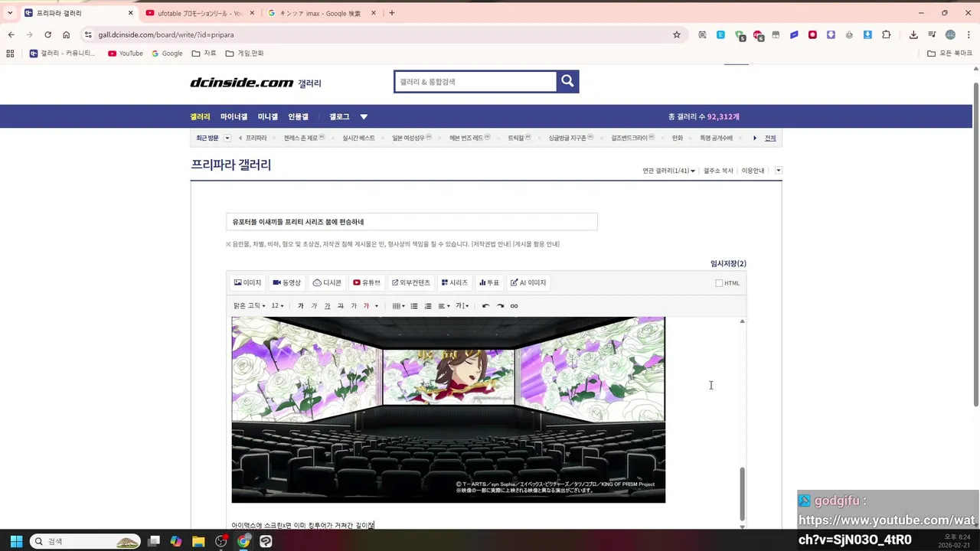Click the 갤러리 & 통합검색 search field
This screenshot has height=551, width=980.
(475, 81)
